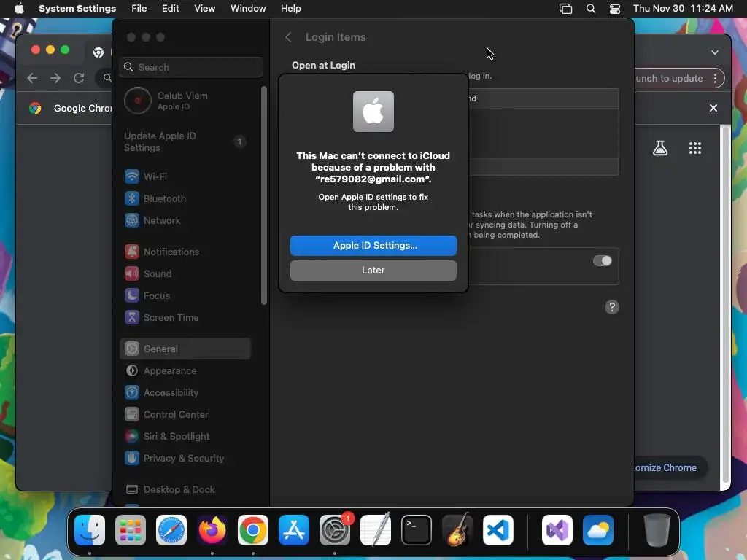Open Focus settings
Viewport: 747px width, 560px height.
[x=186, y=296]
